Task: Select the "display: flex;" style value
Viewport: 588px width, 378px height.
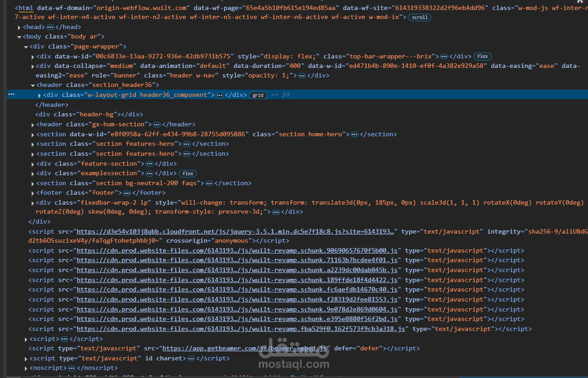Action: coord(290,57)
